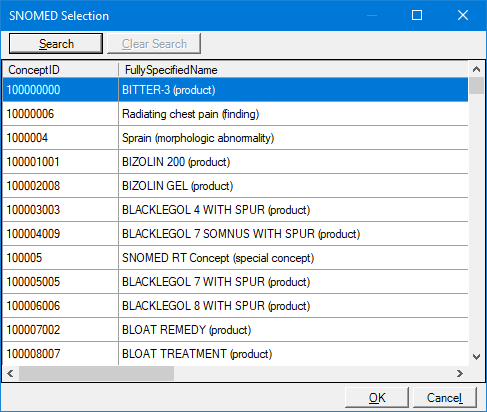Select Sprain (morphologic abnormality) row

pos(235,138)
